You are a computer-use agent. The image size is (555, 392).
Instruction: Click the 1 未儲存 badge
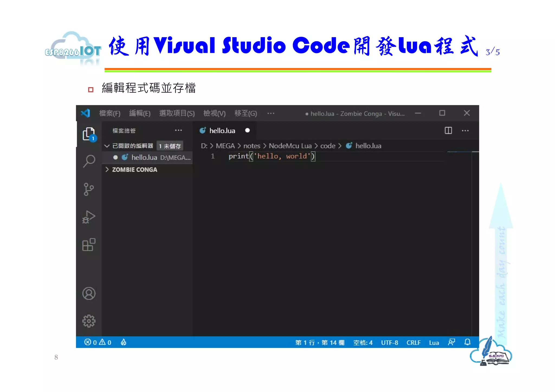click(x=170, y=146)
